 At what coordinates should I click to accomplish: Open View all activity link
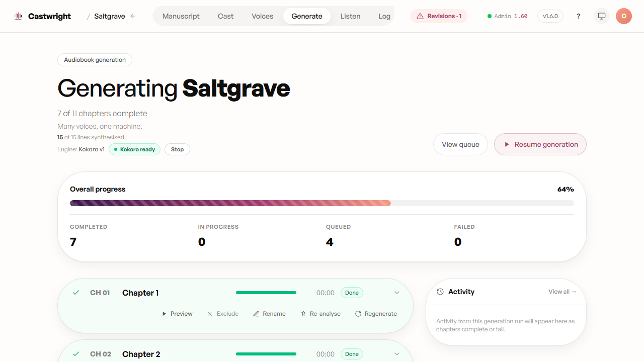[562, 292]
